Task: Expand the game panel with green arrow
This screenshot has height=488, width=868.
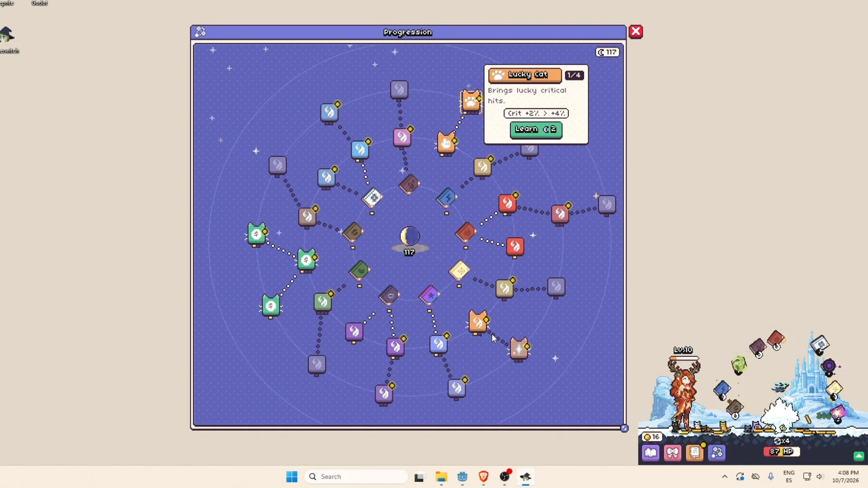Action: (x=859, y=456)
